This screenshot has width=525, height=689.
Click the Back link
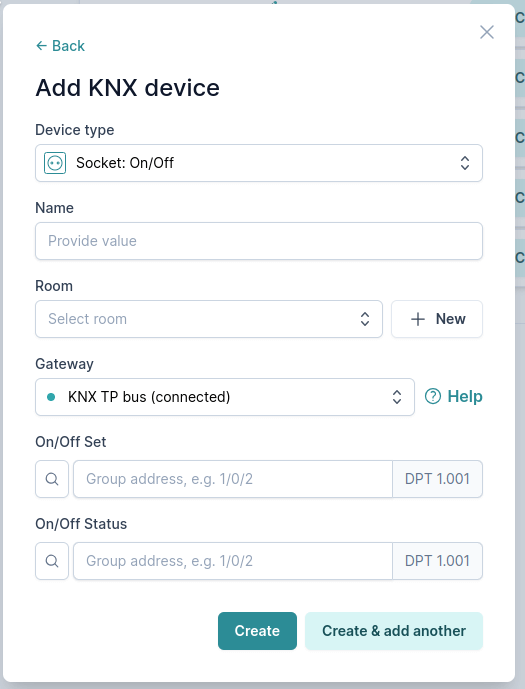click(x=60, y=46)
